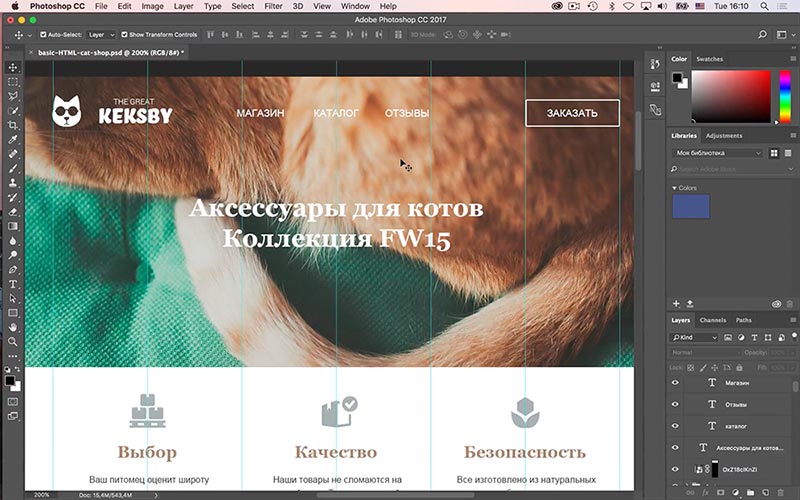Viewport: 800px width, 500px height.
Task: Hide the Магазин text layer
Action: click(x=675, y=383)
